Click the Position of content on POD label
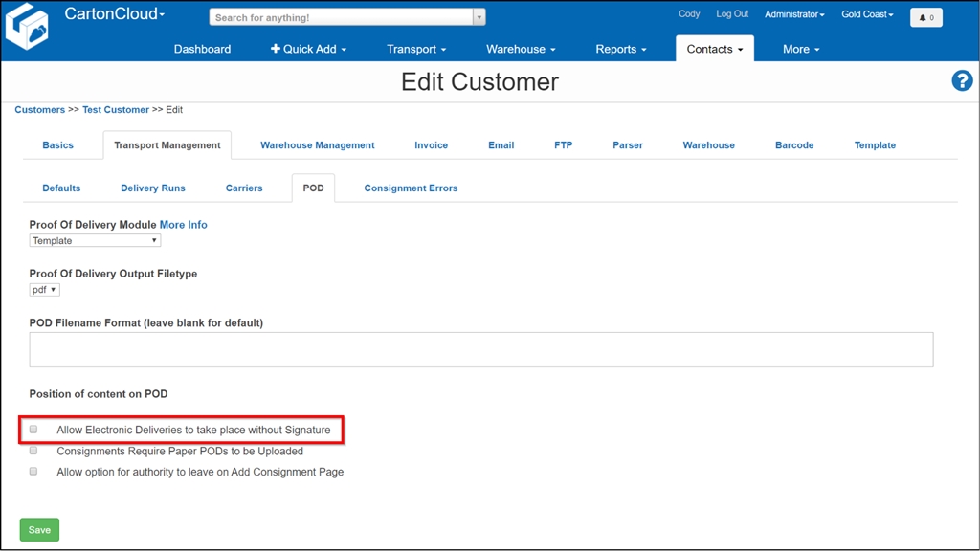The height and width of the screenshot is (553, 980). pos(99,394)
